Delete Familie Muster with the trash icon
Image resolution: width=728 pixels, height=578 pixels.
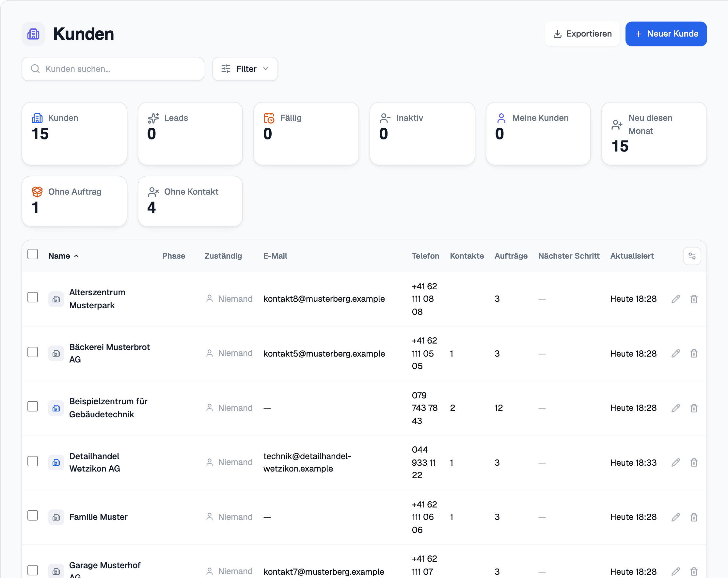(x=694, y=517)
